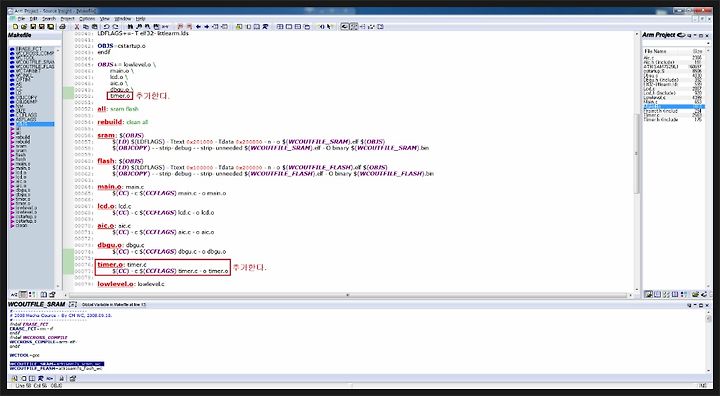The width and height of the screenshot is (720, 396).
Task: Click the 'flash' target label in code
Action: pyautogui.click(x=106, y=161)
